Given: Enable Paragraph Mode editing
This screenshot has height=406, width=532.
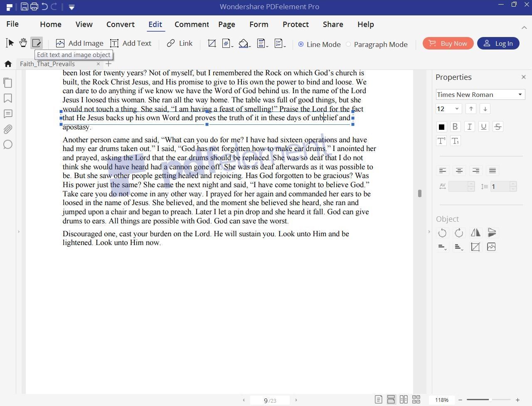Looking at the screenshot, I should pos(348,44).
